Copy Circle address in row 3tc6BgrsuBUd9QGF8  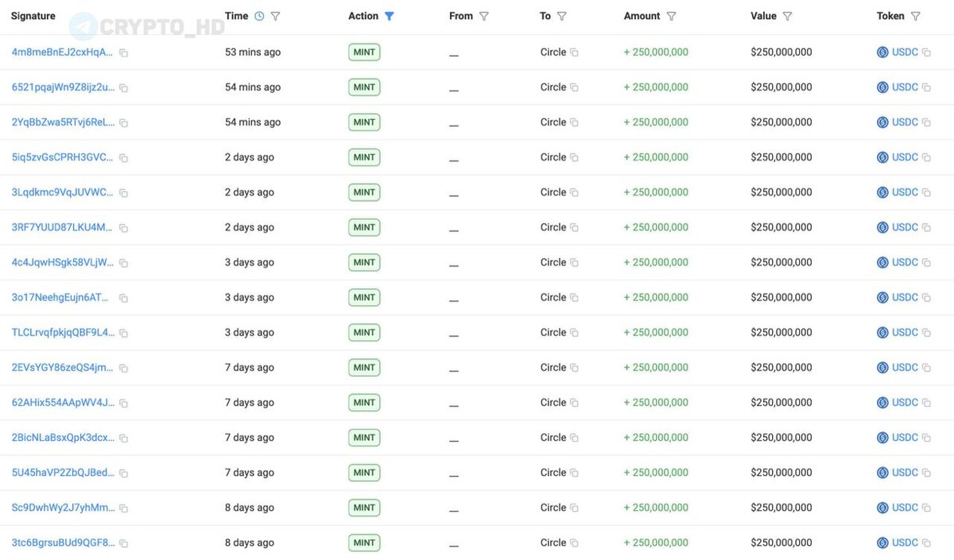(x=574, y=543)
